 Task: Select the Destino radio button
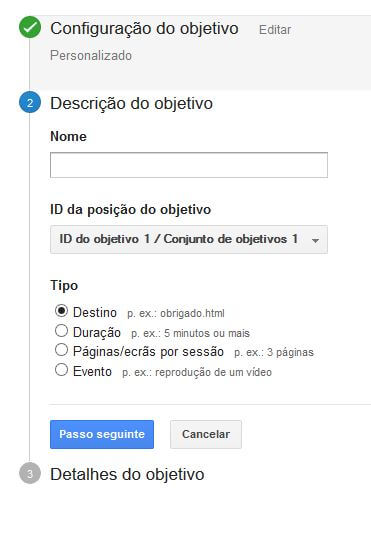pyautogui.click(x=61, y=311)
